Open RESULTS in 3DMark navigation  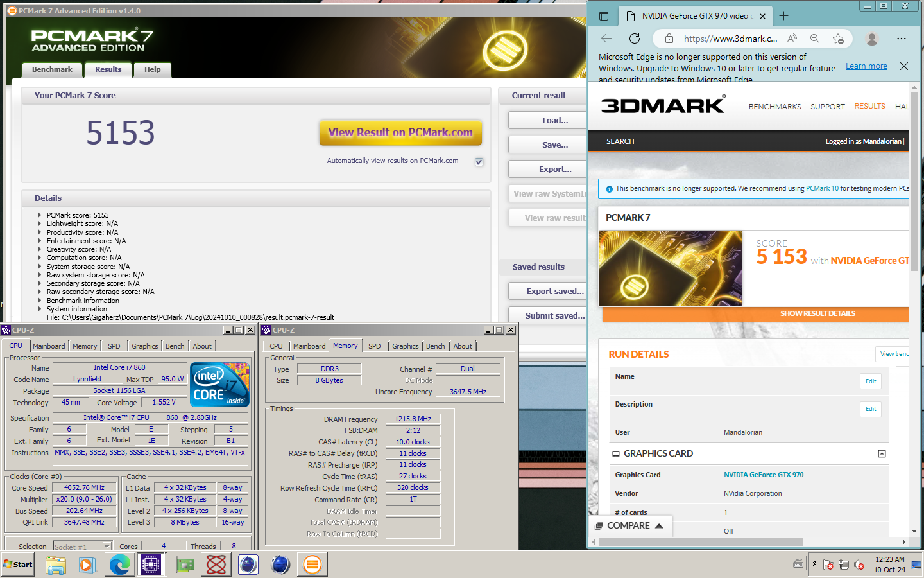[x=869, y=106]
